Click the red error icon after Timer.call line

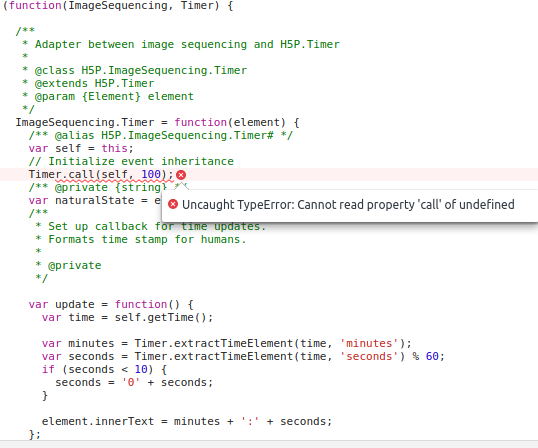click(181, 175)
